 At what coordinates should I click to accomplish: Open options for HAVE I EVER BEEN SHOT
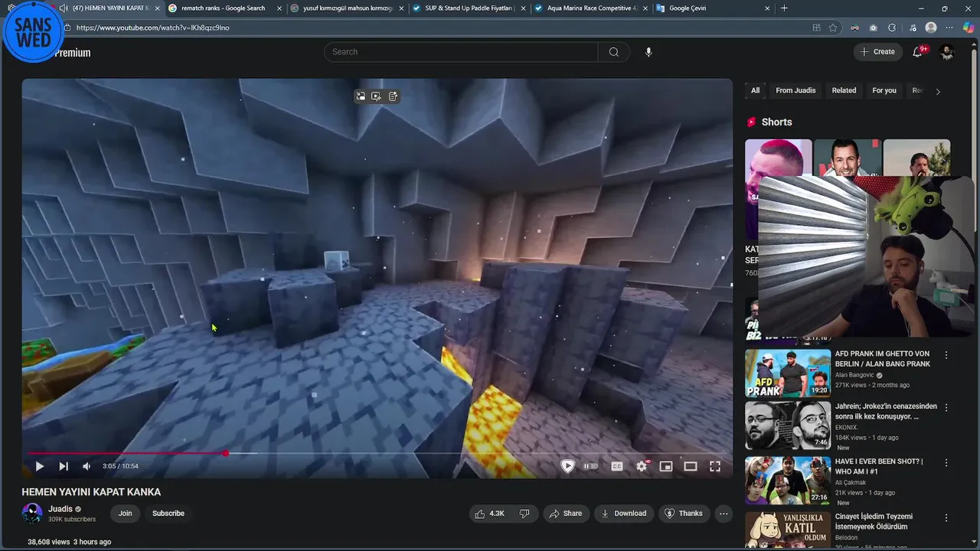(946, 463)
